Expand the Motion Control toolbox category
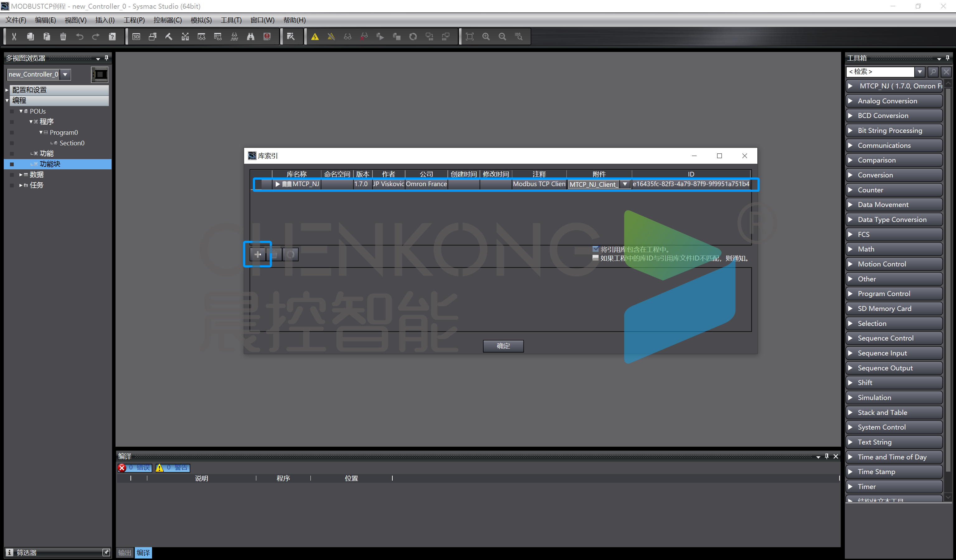Screen dimensions: 956x560 (850, 264)
